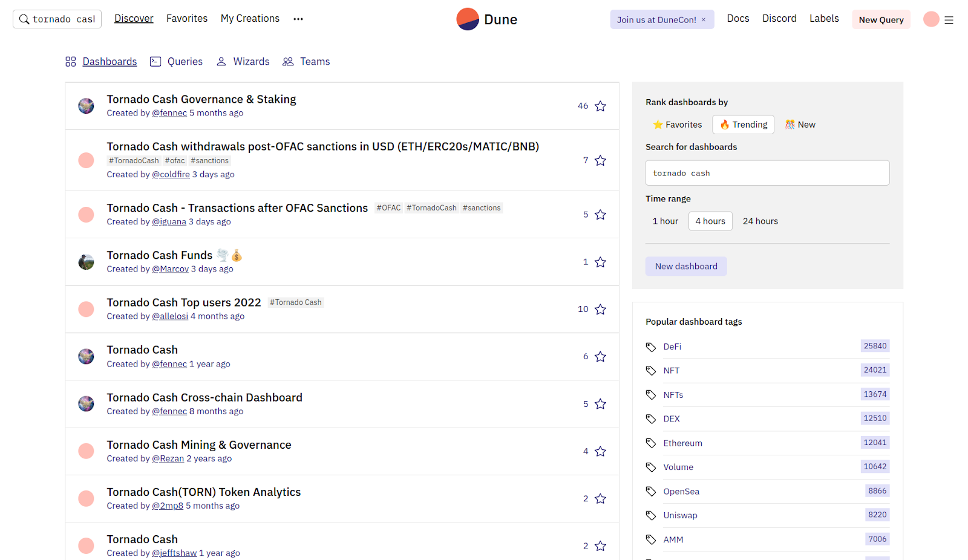Open Tornado Cash Governance & Staking dashboard

click(201, 99)
